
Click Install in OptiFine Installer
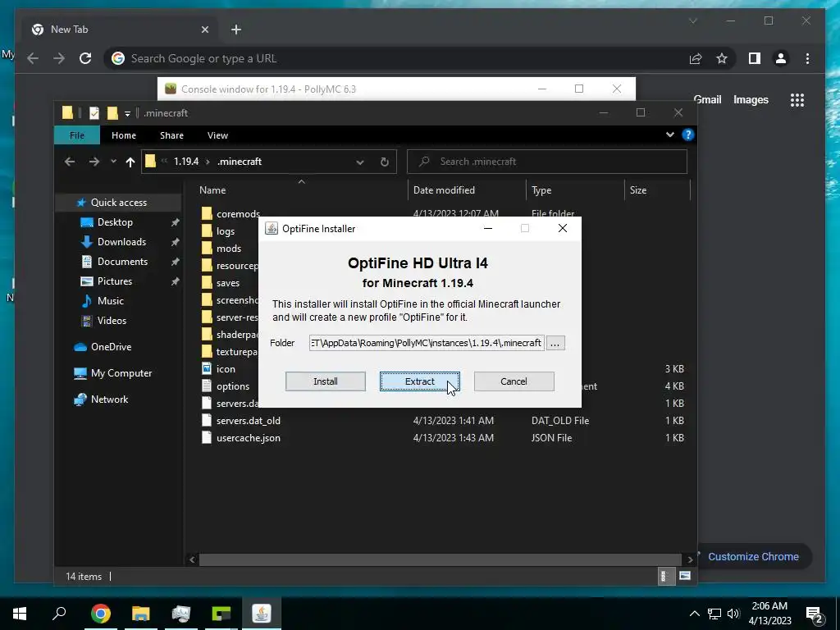325,381
